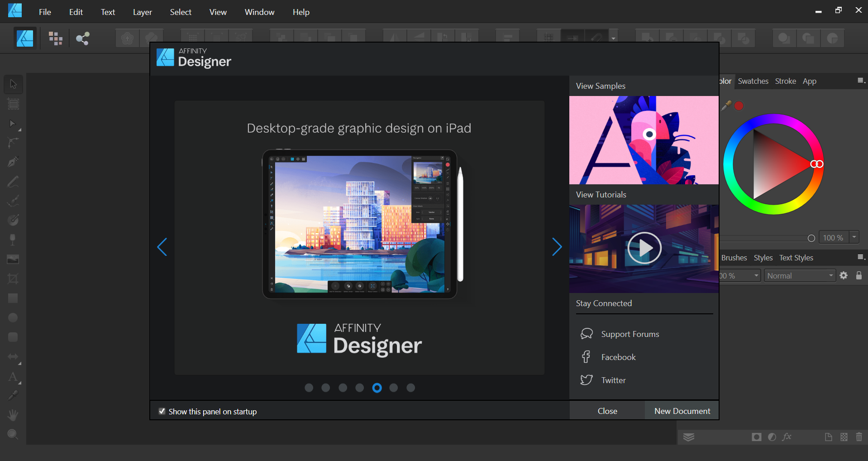Select the Zoom tool
This screenshot has height=461, width=868.
[13, 434]
